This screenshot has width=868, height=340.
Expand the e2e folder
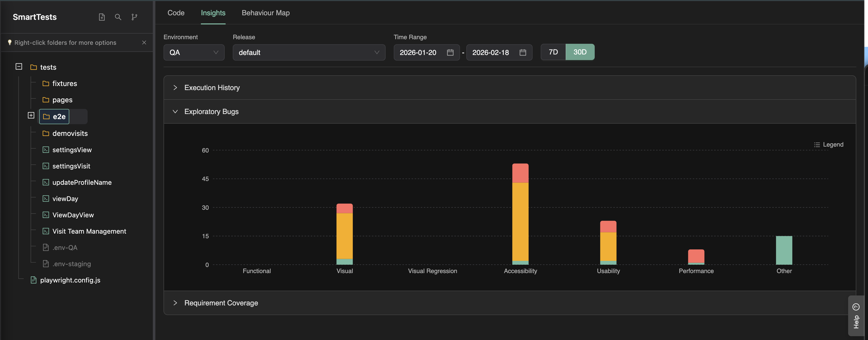(x=31, y=116)
